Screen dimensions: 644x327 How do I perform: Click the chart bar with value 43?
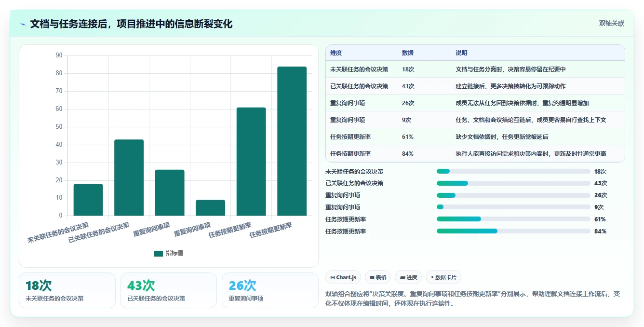129,177
